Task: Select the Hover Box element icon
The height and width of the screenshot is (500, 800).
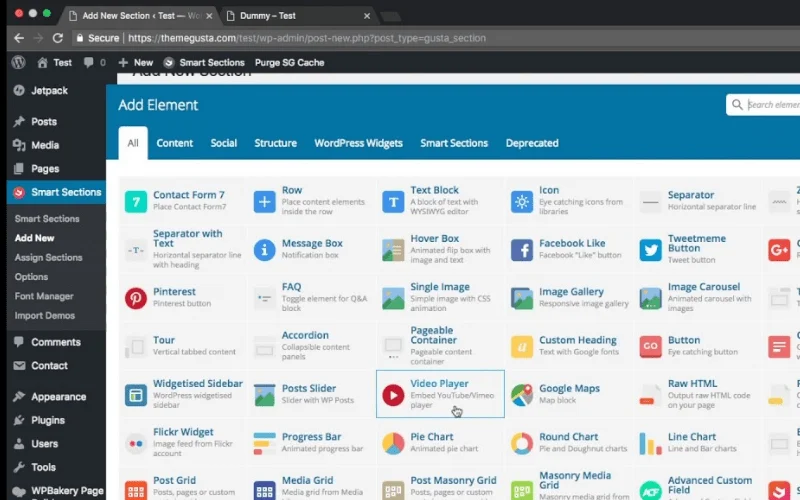Action: tap(393, 250)
